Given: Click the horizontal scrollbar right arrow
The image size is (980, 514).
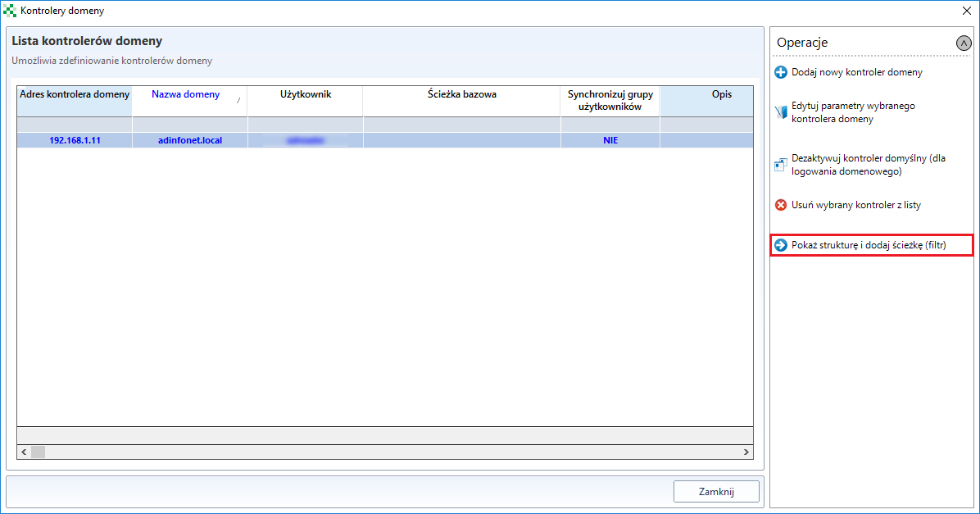Looking at the screenshot, I should (x=746, y=452).
